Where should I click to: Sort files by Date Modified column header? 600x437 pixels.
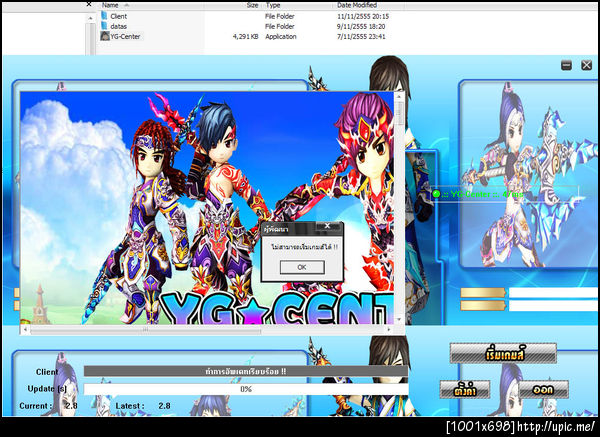(357, 5)
